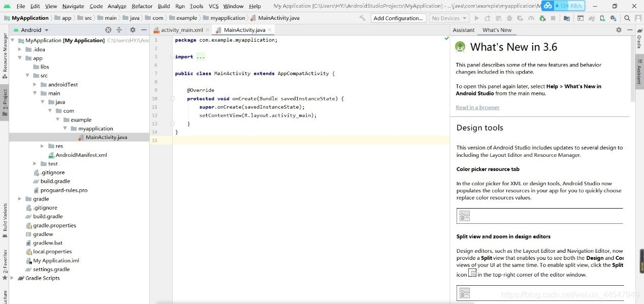Select settings.gradle in the tree

point(51,269)
